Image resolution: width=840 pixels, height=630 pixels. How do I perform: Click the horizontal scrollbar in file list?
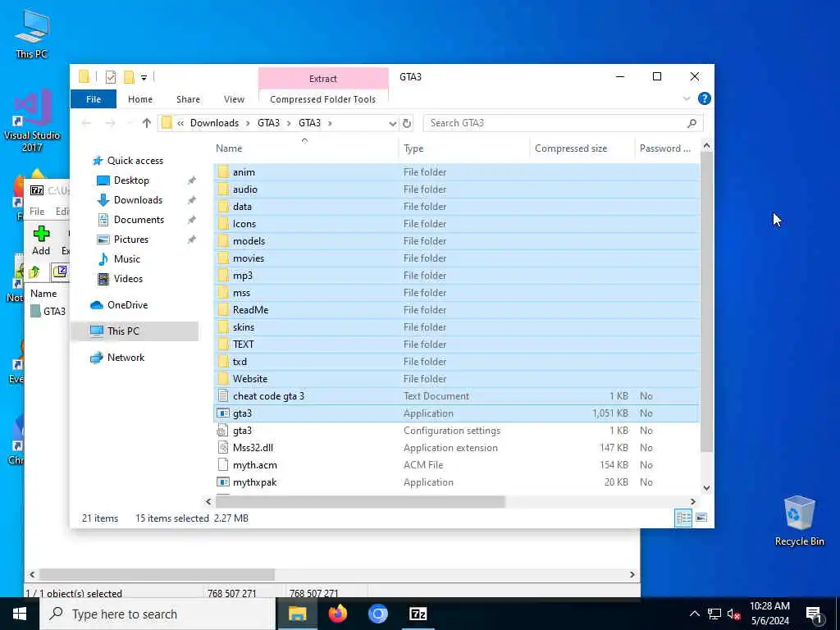[360, 501]
